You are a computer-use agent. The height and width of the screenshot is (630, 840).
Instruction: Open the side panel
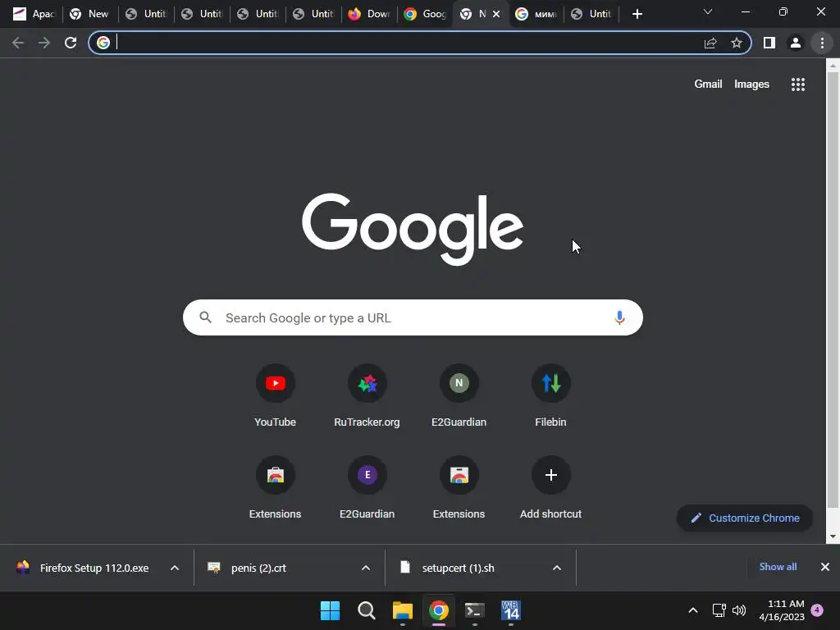769,43
